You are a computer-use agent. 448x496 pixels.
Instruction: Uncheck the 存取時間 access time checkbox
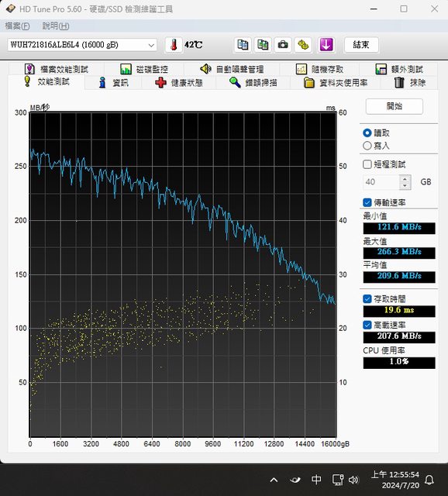[367, 299]
